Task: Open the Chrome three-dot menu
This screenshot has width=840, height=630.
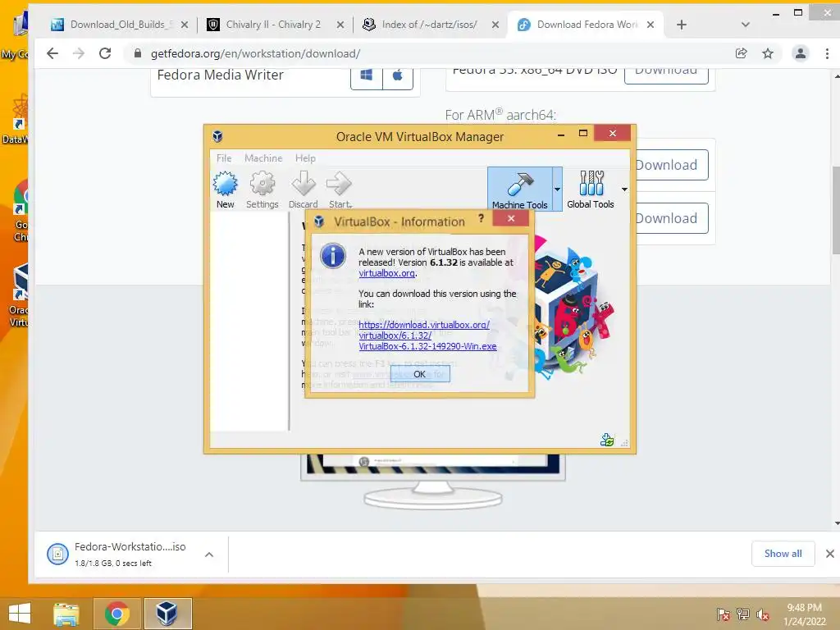Action: click(827, 53)
